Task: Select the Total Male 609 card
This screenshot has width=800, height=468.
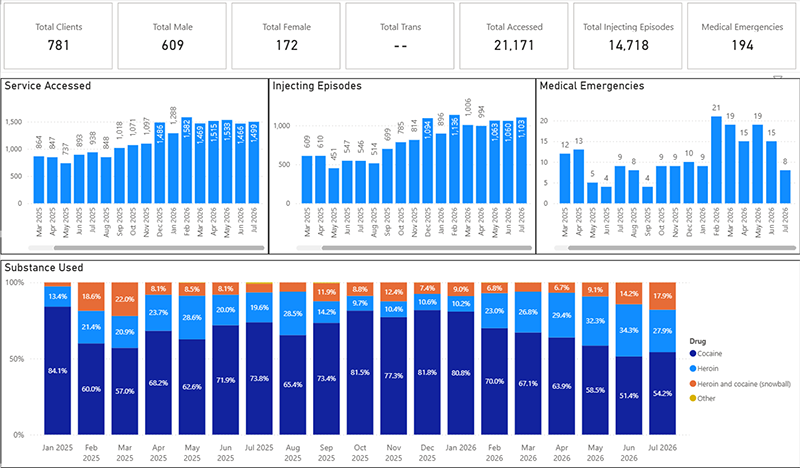Action: [x=172, y=36]
